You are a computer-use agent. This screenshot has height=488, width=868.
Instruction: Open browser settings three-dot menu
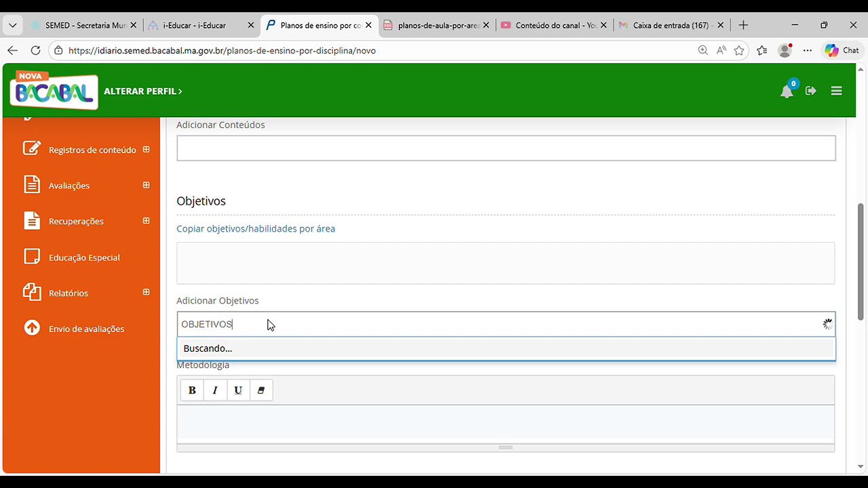click(808, 50)
